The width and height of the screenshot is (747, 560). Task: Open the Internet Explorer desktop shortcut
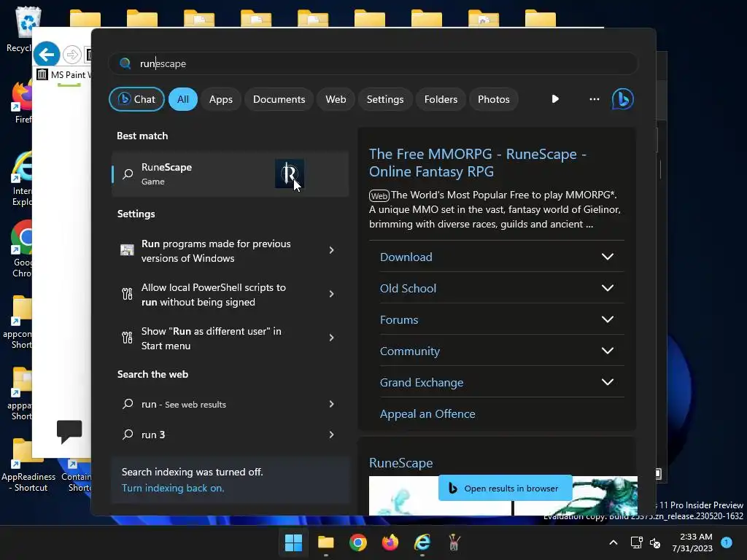(x=21, y=179)
